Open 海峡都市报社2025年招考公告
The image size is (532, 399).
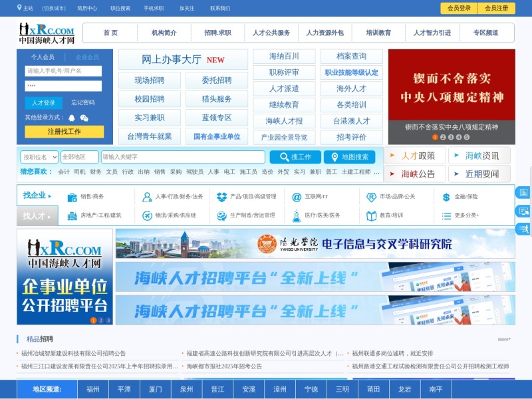click(224, 366)
